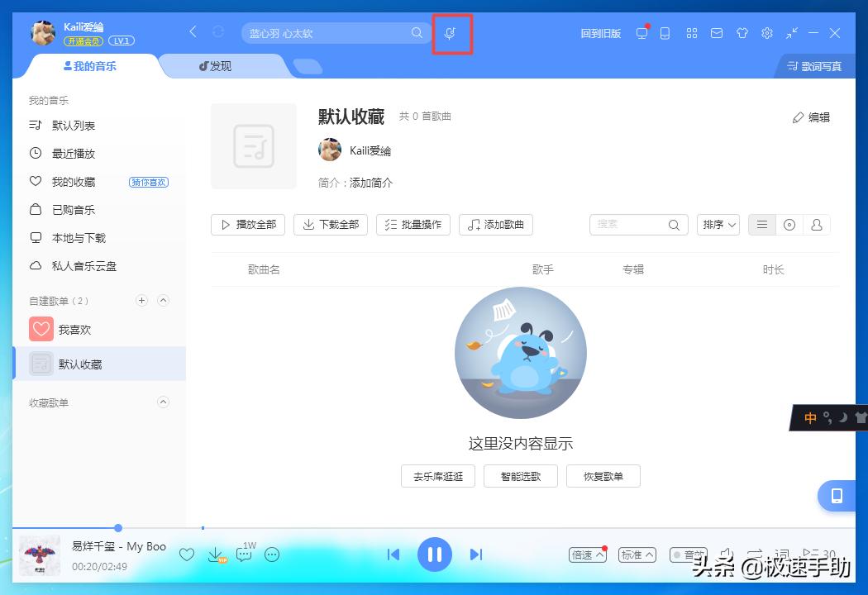The image size is (868, 595).
Task: Pause the currently playing song
Action: tap(435, 555)
